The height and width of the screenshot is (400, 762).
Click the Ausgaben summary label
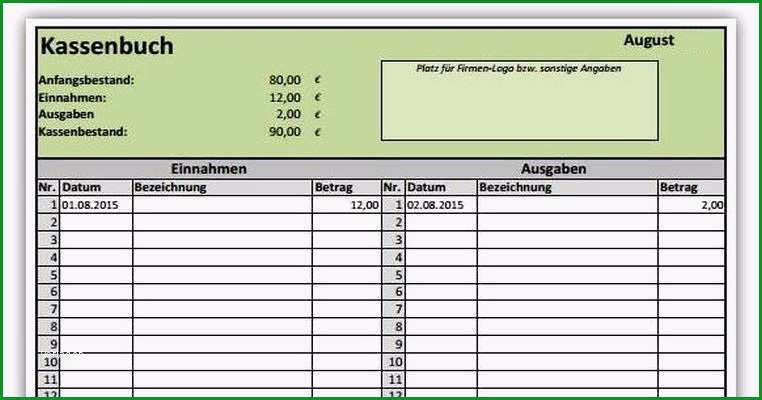[x=66, y=115]
